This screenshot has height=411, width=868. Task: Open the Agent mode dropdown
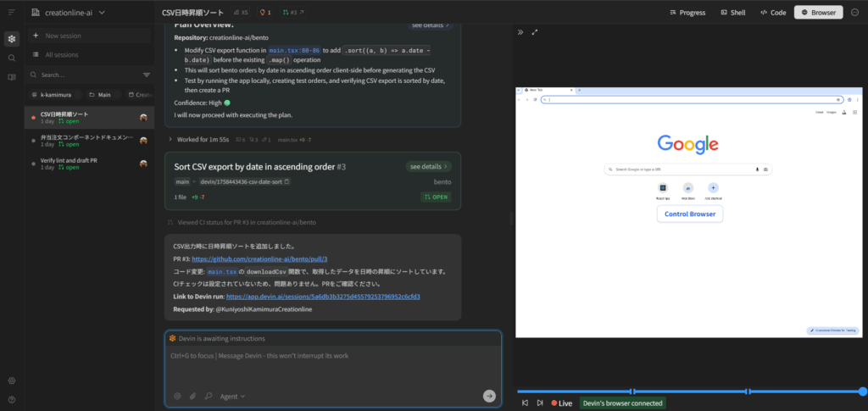232,396
